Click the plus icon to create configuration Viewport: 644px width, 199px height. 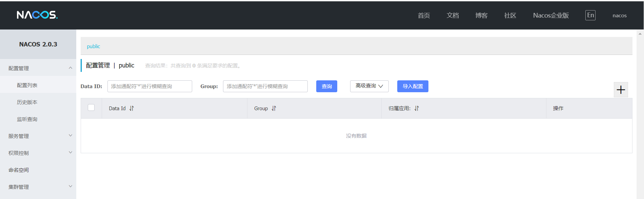click(x=621, y=90)
